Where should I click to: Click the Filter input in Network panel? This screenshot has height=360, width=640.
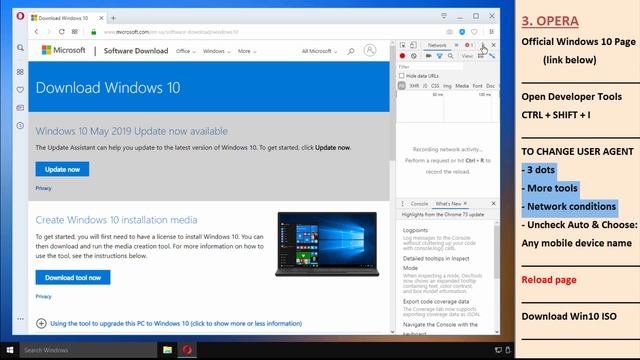(x=430, y=66)
